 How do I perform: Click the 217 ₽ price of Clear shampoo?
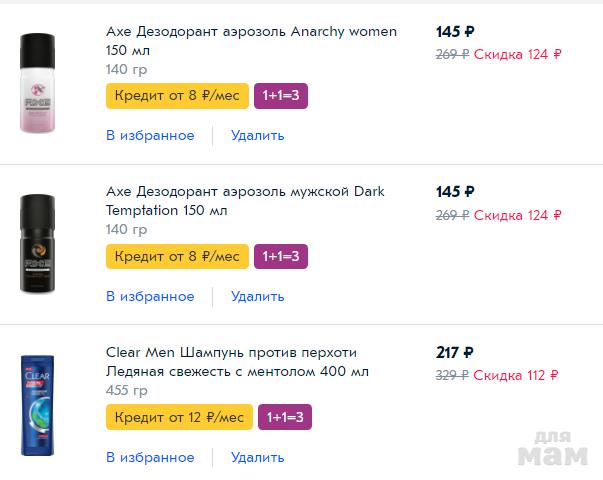455,352
